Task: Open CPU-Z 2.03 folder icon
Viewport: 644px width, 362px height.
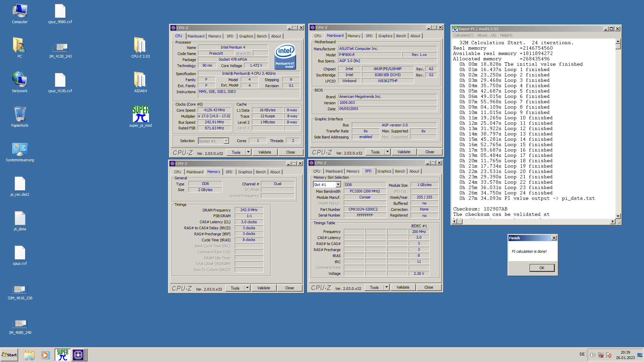Action: (x=141, y=48)
